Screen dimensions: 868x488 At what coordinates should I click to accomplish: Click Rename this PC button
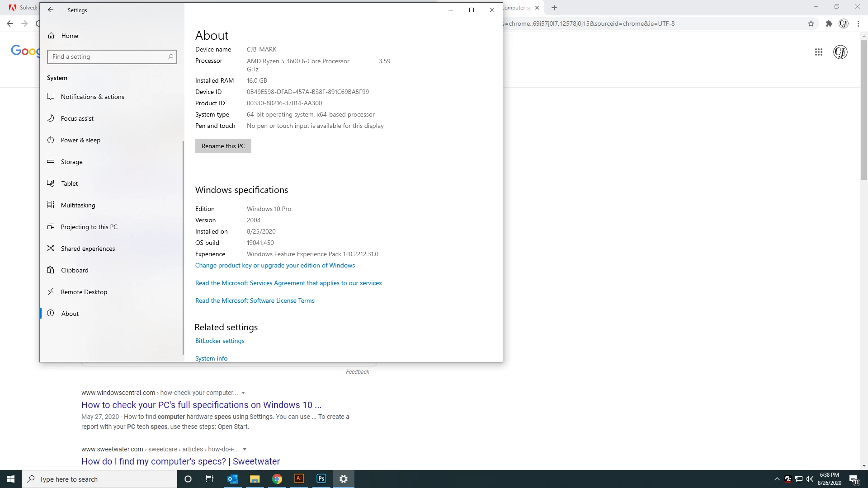[223, 146]
